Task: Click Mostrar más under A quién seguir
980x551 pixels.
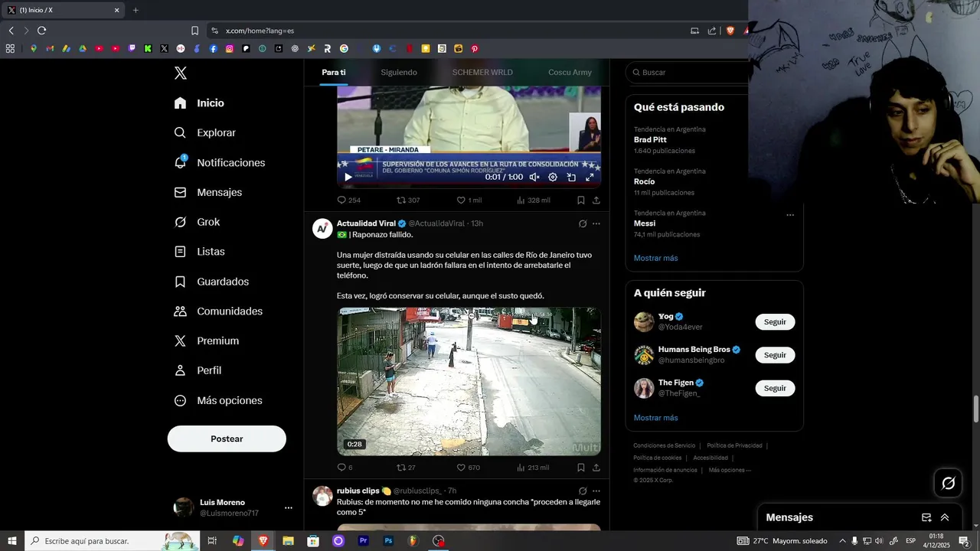Action: [x=656, y=418]
